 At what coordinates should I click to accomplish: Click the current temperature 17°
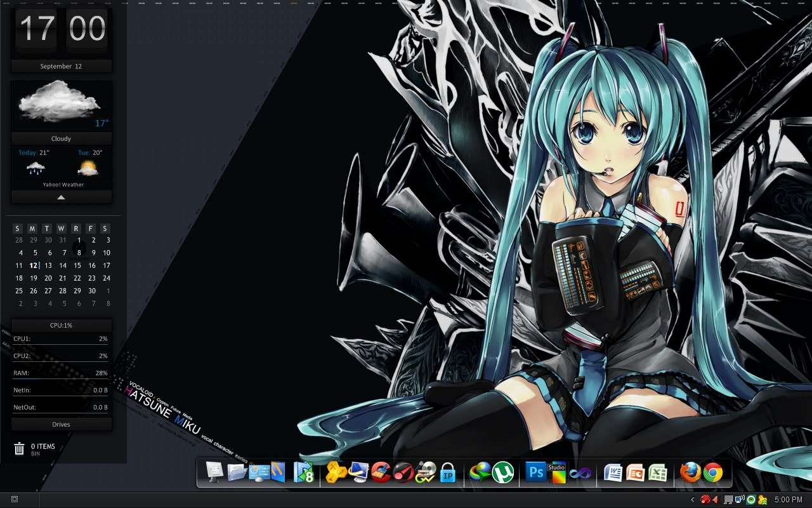[x=101, y=123]
